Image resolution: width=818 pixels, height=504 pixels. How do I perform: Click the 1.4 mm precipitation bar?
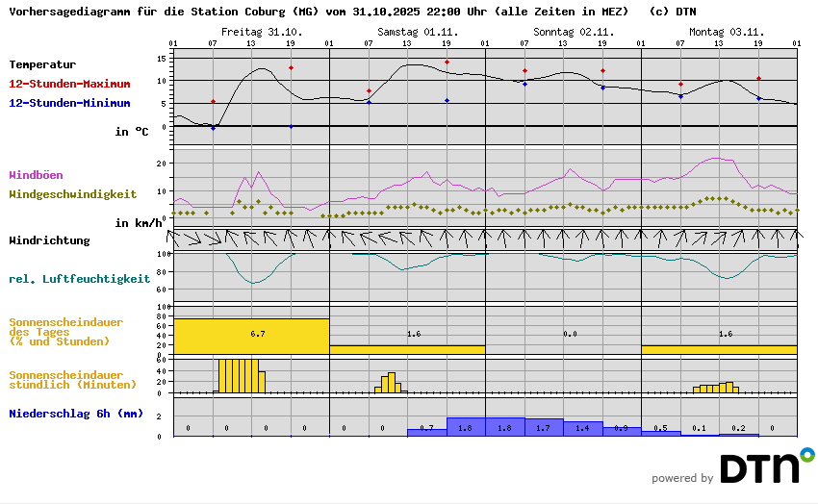[x=582, y=429]
